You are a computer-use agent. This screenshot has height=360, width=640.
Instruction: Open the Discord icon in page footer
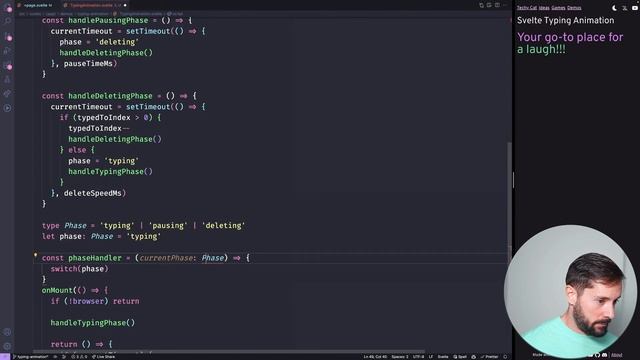604,355
